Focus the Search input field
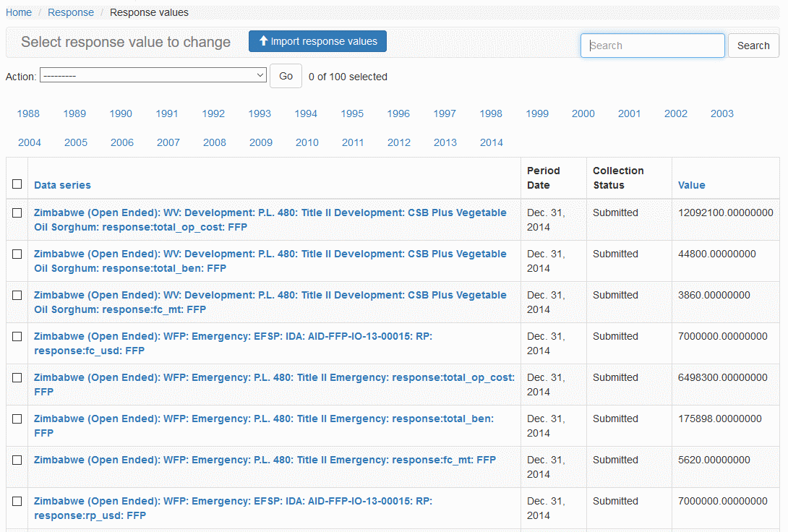788x532 pixels. pyautogui.click(x=652, y=46)
